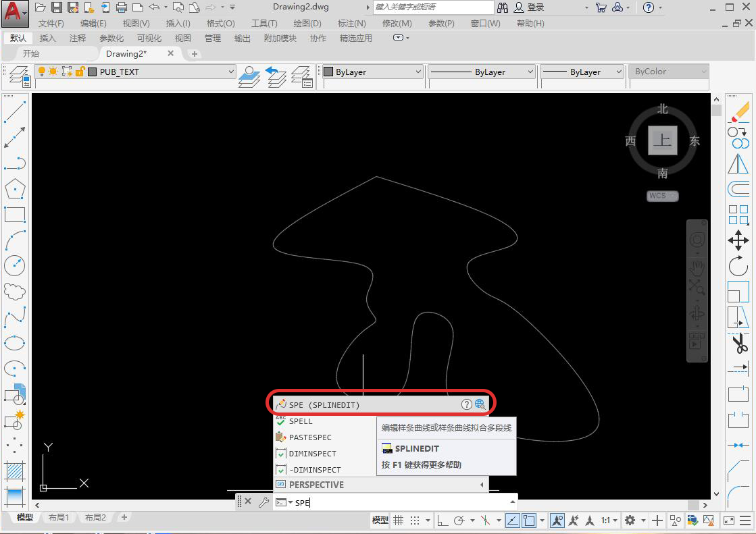Open the 文件(F) menu
The image size is (756, 534).
pos(51,23)
